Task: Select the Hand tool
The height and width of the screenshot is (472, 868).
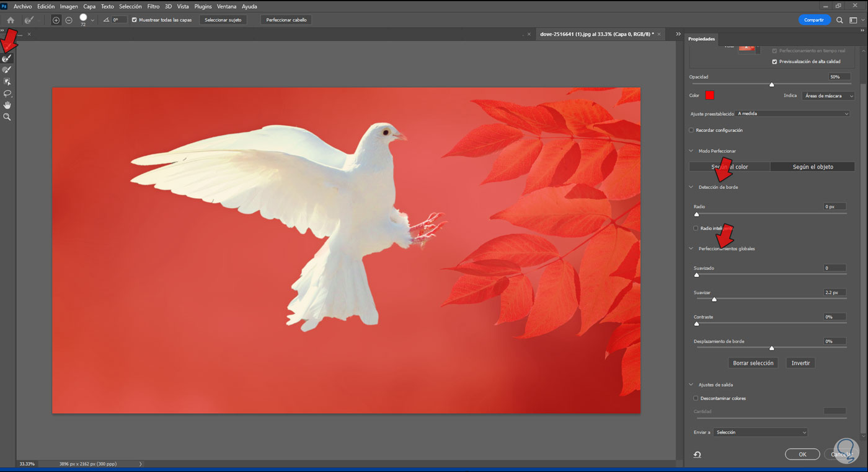Action: pyautogui.click(x=7, y=105)
